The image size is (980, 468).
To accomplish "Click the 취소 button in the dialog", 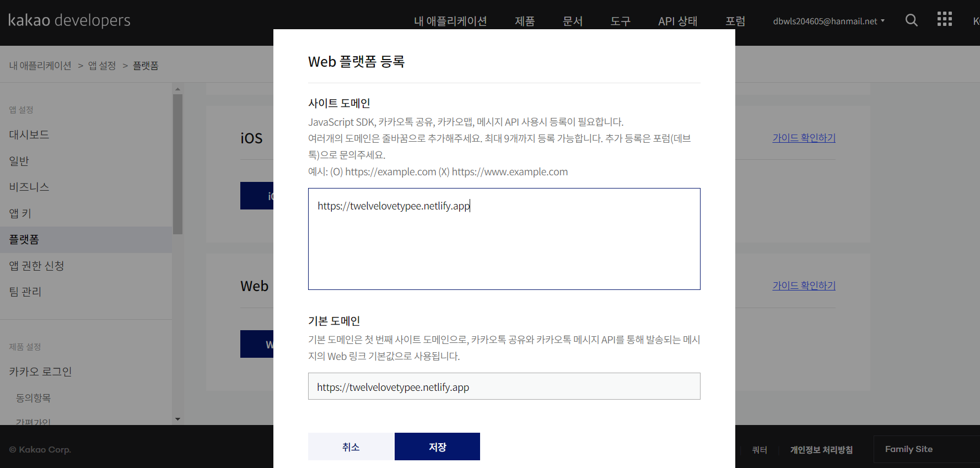I will pyautogui.click(x=351, y=447).
